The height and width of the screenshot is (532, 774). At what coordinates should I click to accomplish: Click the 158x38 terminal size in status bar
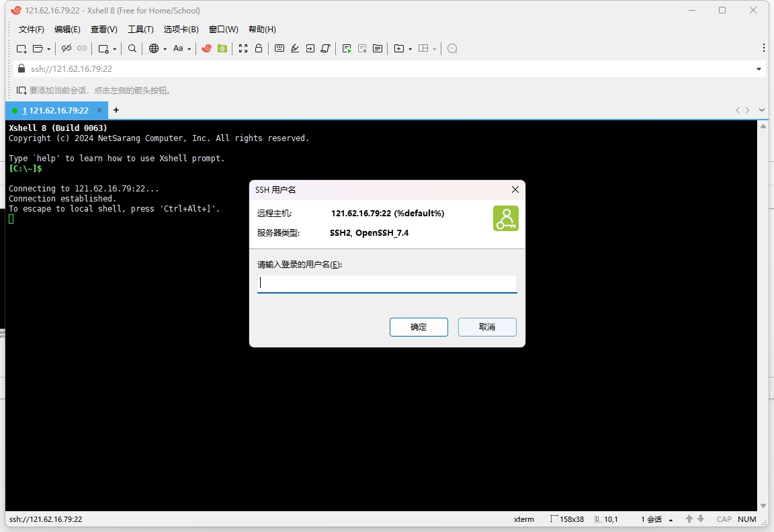click(566, 519)
